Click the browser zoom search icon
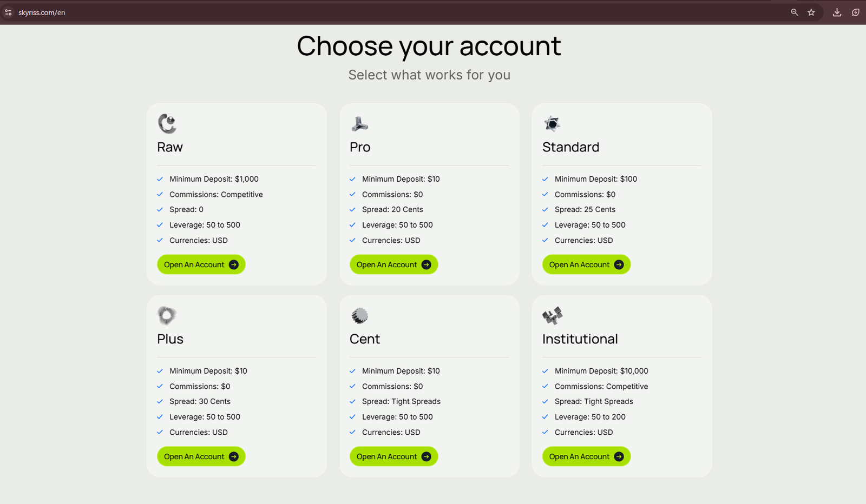 point(794,11)
